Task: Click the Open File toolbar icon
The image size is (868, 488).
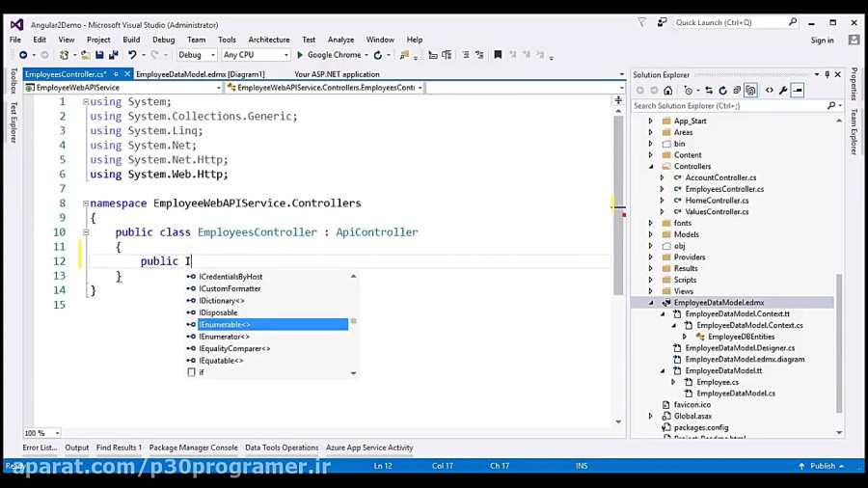Action: tap(85, 55)
